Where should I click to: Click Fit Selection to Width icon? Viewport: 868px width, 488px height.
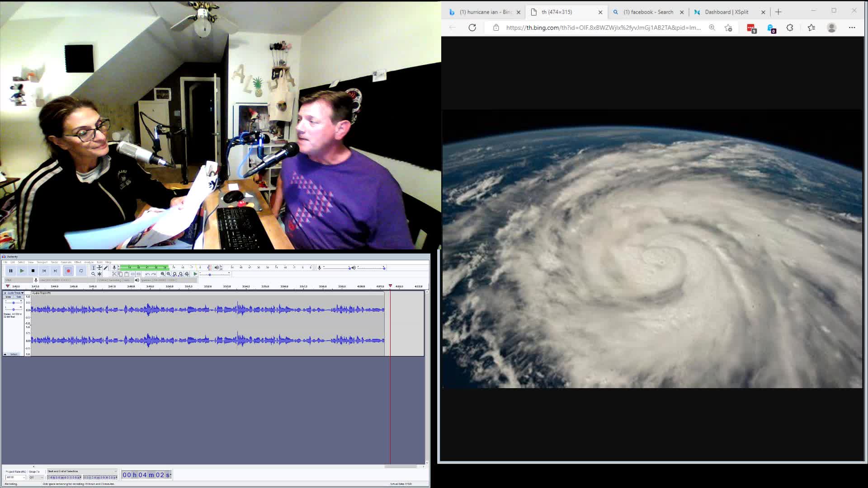[x=175, y=274]
